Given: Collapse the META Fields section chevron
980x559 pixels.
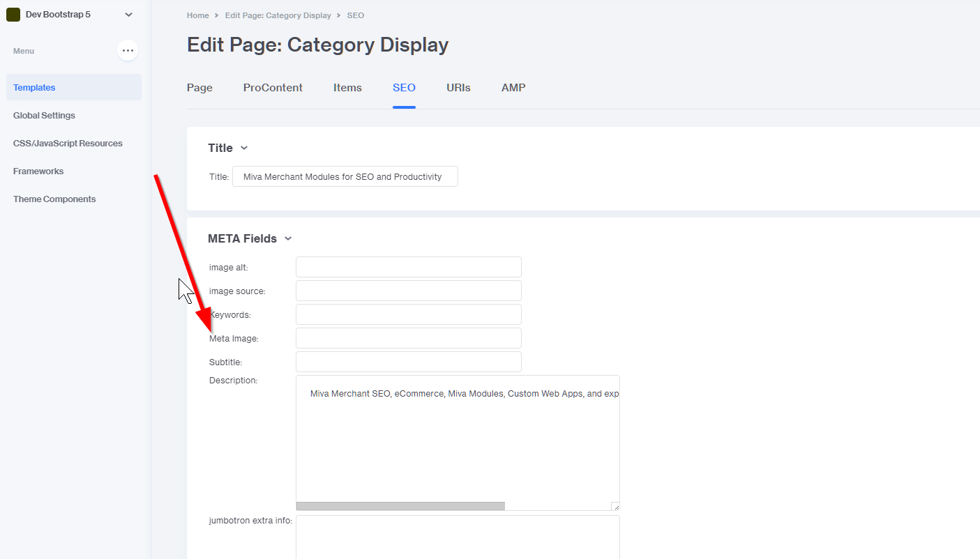Looking at the screenshot, I should (x=288, y=238).
